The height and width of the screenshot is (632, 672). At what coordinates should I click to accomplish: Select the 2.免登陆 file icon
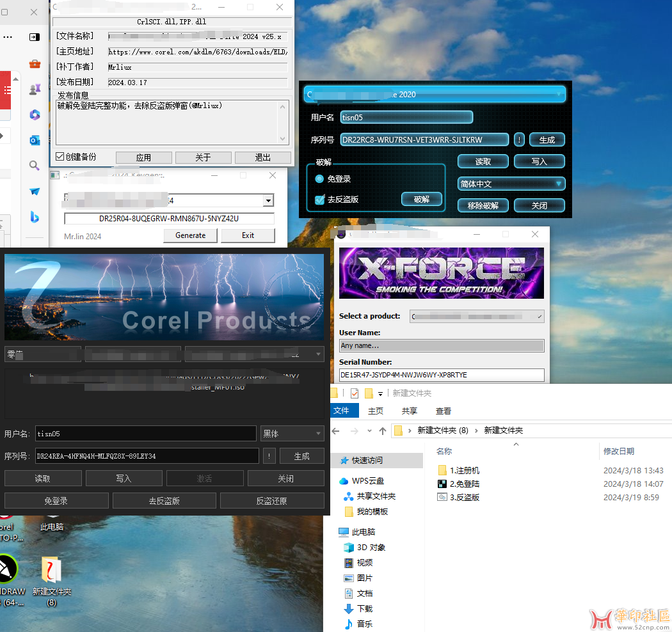[442, 484]
